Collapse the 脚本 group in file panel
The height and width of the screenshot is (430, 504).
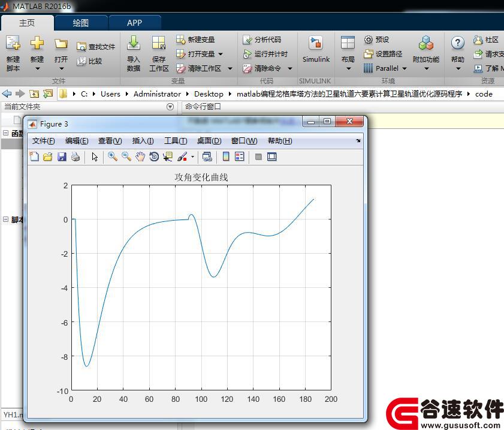(5, 219)
